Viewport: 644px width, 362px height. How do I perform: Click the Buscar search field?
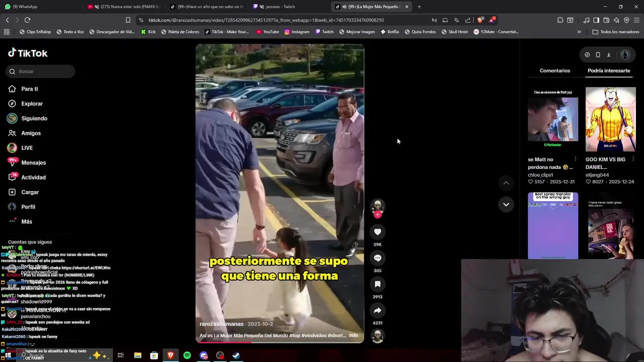[40, 71]
